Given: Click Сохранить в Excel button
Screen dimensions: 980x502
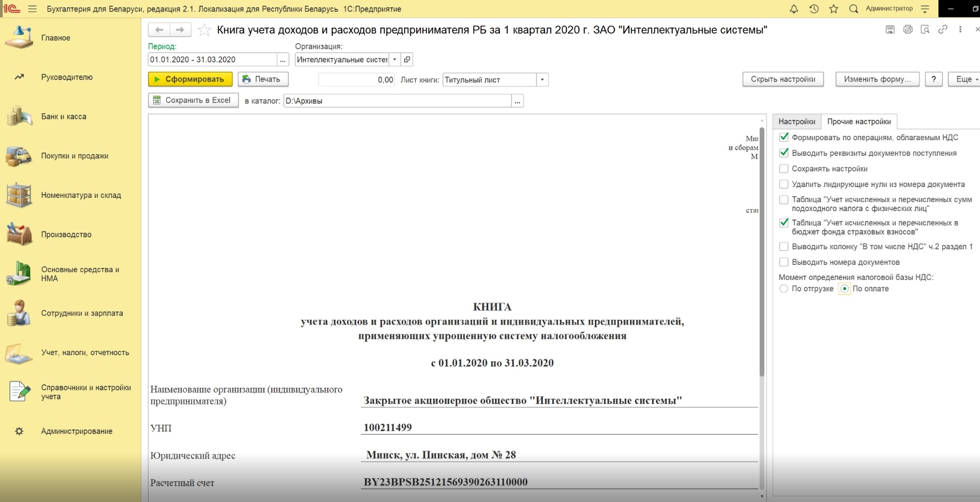Looking at the screenshot, I should [x=193, y=100].
